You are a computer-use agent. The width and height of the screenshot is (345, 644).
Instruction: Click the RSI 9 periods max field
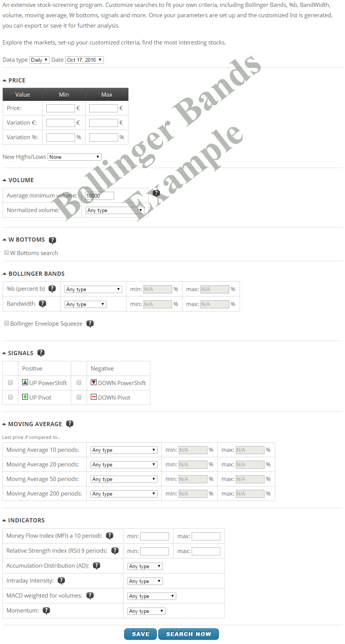(x=206, y=551)
